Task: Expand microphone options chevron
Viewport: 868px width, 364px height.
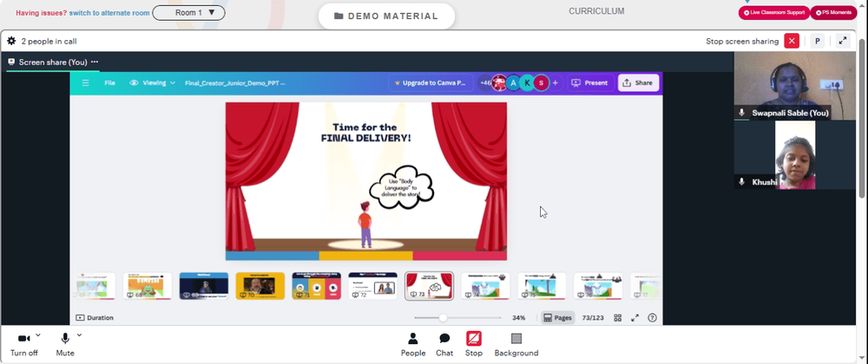Action: coord(79,334)
